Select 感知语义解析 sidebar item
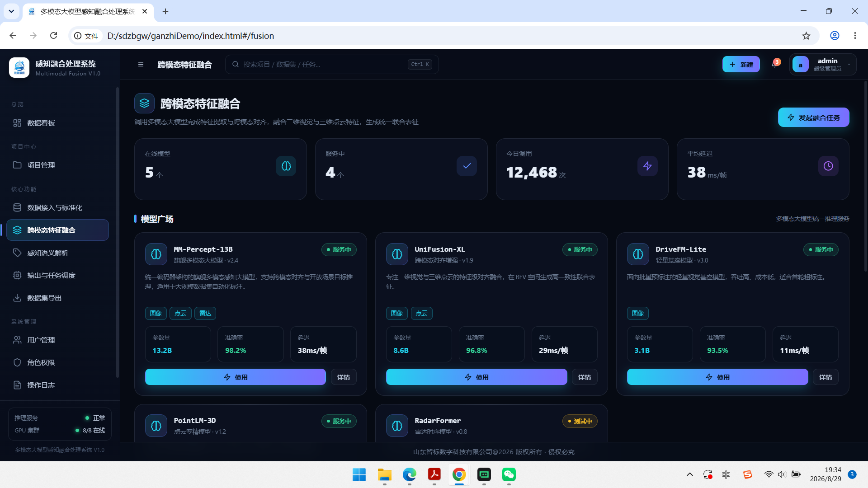The image size is (868, 488). [x=57, y=253]
